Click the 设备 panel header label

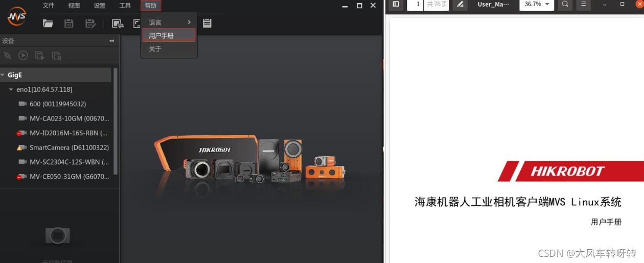pos(8,41)
